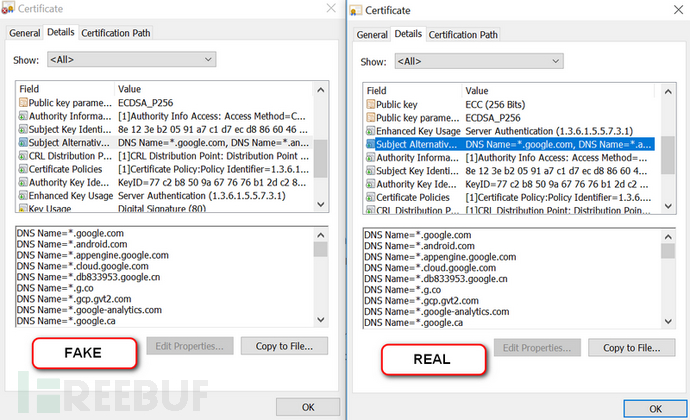
Task: Click DNS Name=*.gcp.gvt2.com in FAKE window
Action: click(x=74, y=299)
